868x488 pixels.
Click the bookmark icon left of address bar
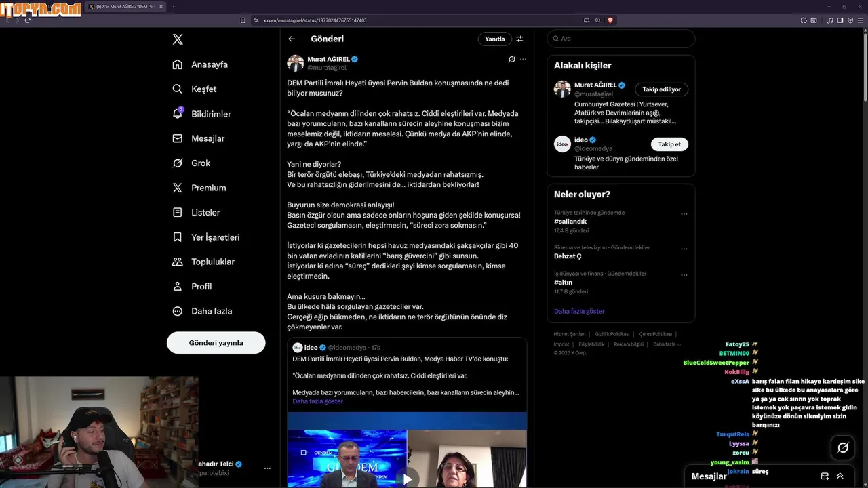(243, 20)
